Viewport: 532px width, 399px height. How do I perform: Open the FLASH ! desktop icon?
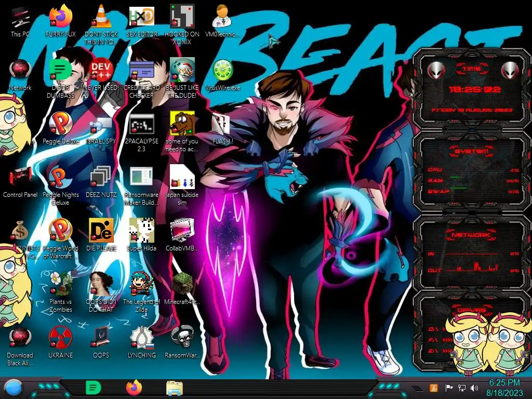click(x=222, y=129)
